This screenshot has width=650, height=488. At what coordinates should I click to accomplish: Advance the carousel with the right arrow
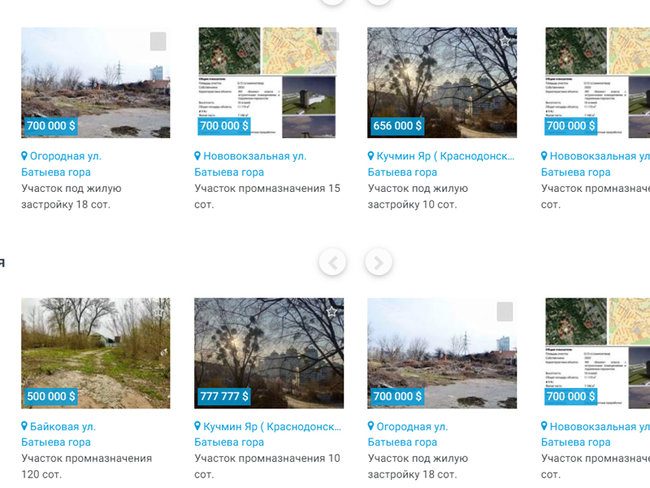click(x=378, y=262)
